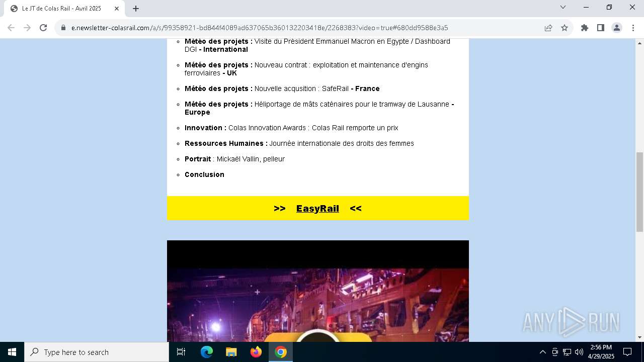This screenshot has width=644, height=362.
Task: Restore down the Chrome window
Action: click(x=609, y=7)
